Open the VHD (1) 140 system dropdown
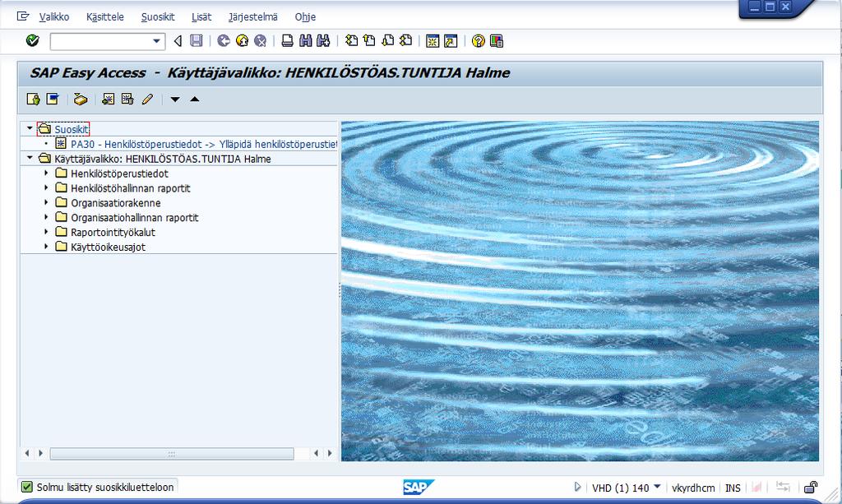 (x=657, y=487)
